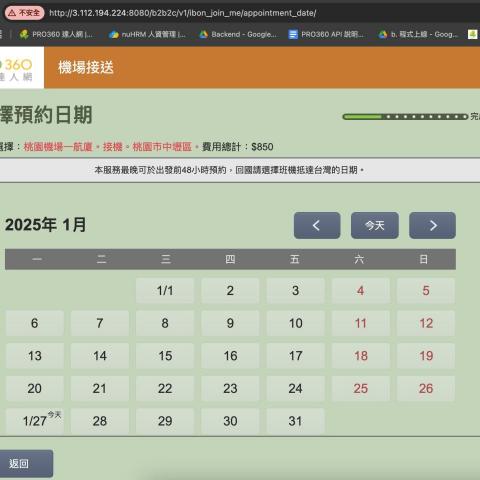Click the 2025年 1月 month heading
The width and height of the screenshot is (480, 480).
(46, 225)
